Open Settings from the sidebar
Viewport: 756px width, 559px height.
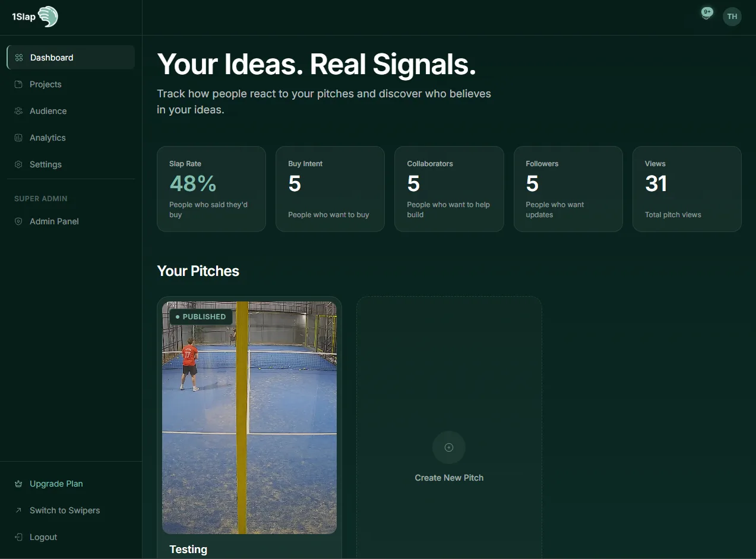tap(71, 164)
